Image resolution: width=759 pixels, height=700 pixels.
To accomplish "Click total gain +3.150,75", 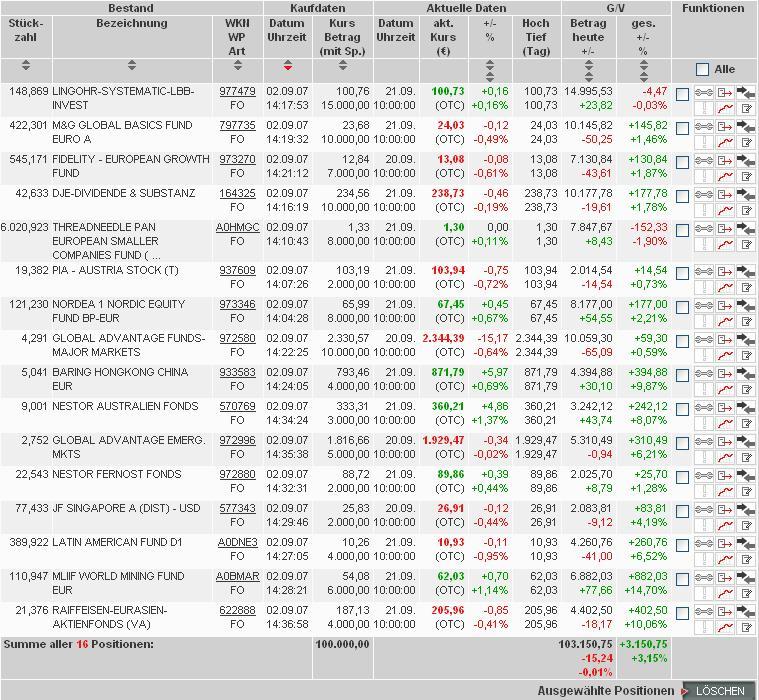I will tap(643, 644).
